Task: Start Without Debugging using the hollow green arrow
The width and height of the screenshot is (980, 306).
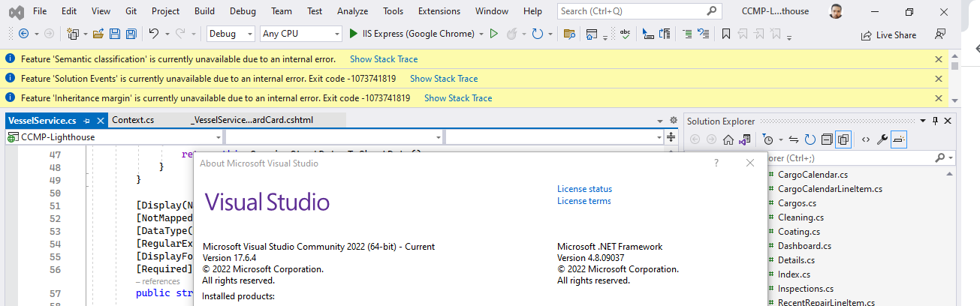Action: (493, 34)
